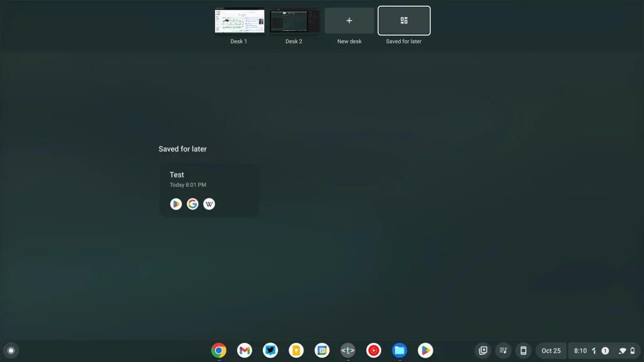Image resolution: width=644 pixels, height=362 pixels.
Task: Launch Twitter from the shelf
Action: coord(270,350)
